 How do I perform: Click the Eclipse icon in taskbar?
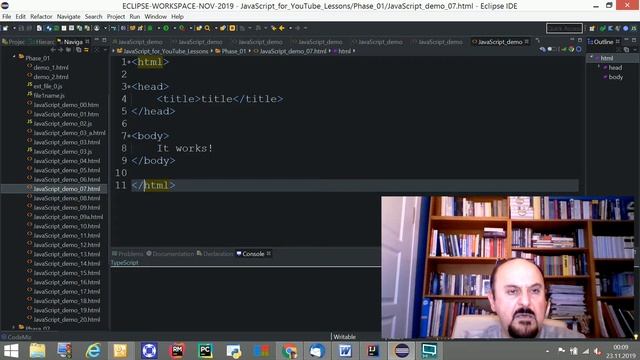pos(402,351)
